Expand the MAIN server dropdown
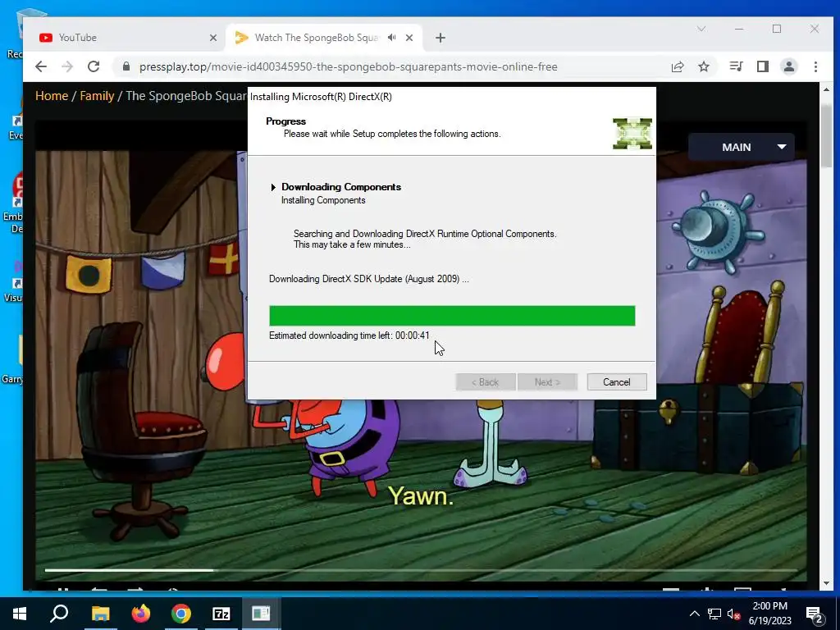Viewport: 840px width, 630px height. (x=741, y=147)
